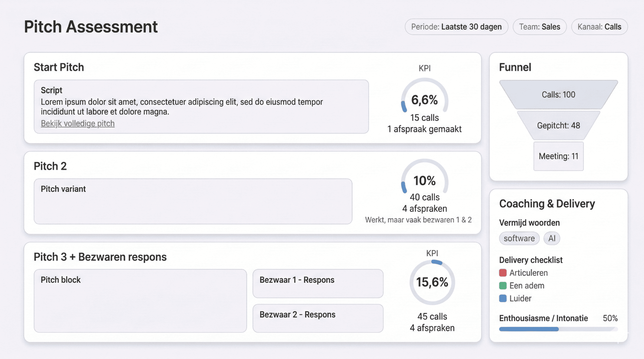Open the Team: Sales filter
The width and height of the screenshot is (644, 359).
(x=539, y=27)
